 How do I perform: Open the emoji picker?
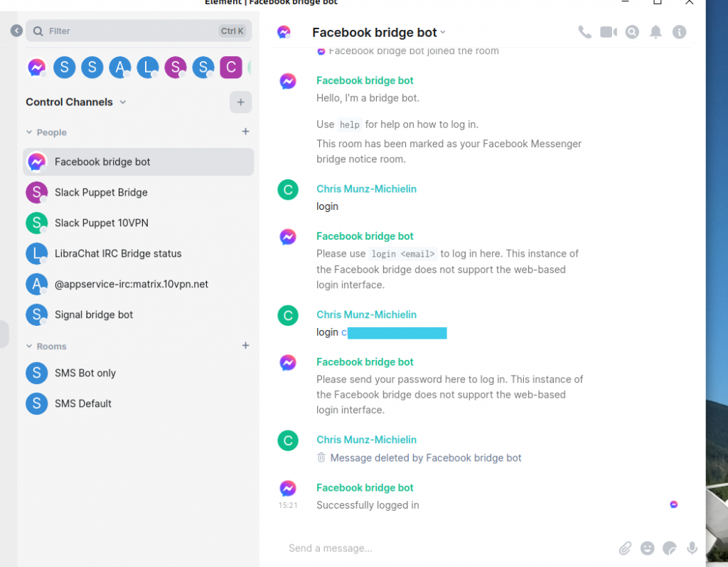pyautogui.click(x=647, y=549)
